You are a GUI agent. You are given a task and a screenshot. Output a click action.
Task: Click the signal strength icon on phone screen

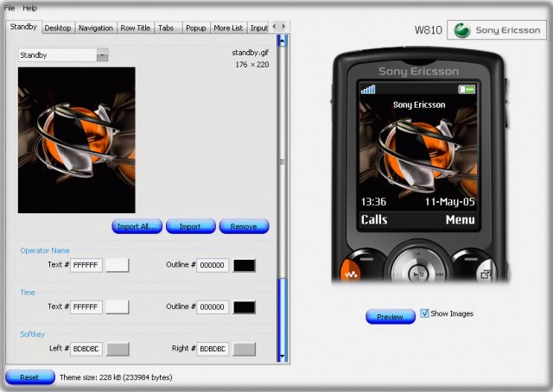point(368,89)
